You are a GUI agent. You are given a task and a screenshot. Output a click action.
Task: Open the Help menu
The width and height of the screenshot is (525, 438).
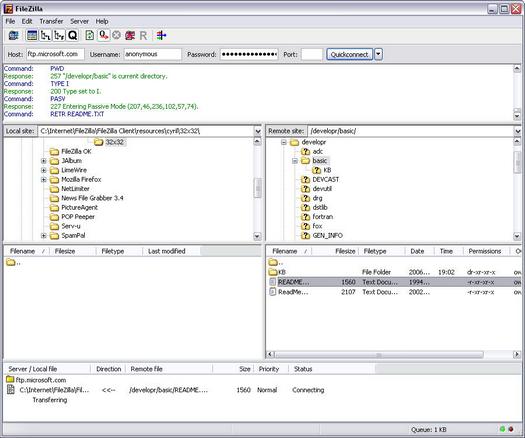(x=102, y=21)
